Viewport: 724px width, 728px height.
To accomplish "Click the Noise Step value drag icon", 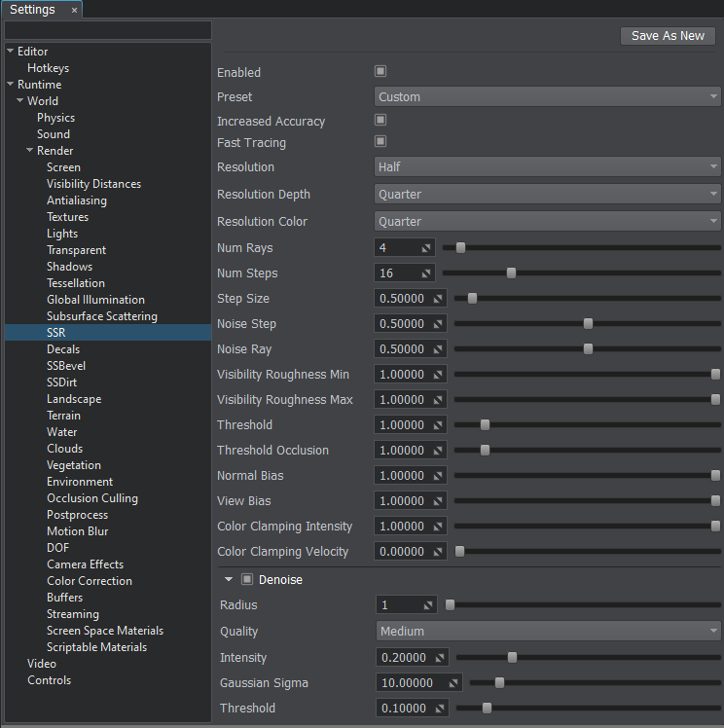I will (x=438, y=324).
